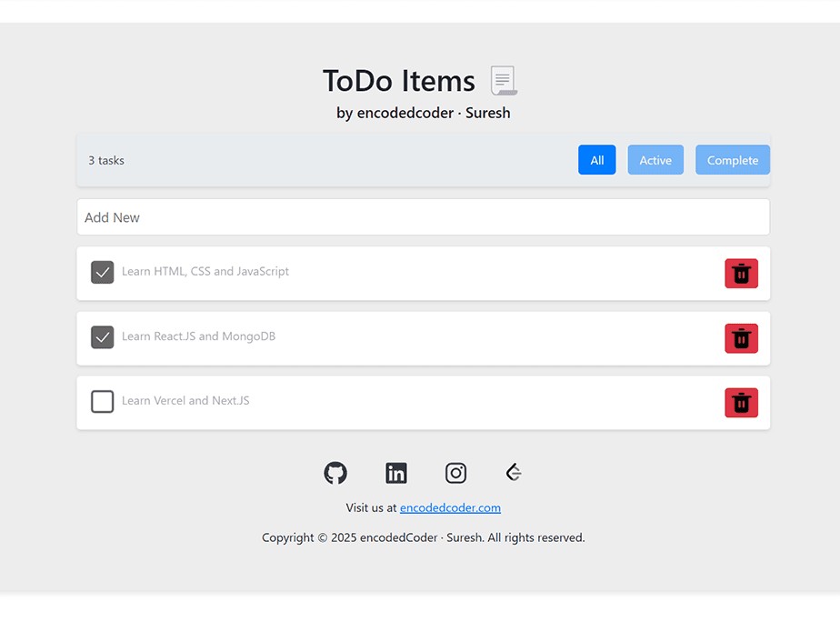
Task: Show only Complete tasks
Action: pos(733,159)
